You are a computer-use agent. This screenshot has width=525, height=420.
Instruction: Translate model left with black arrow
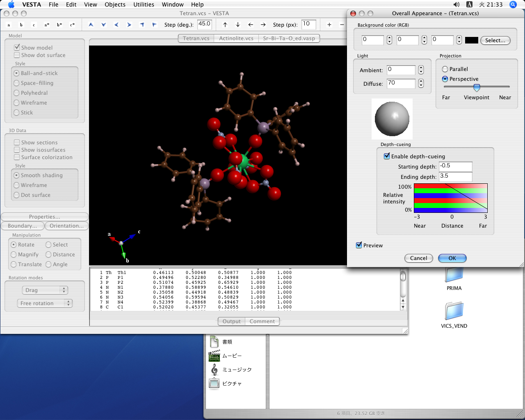click(251, 25)
